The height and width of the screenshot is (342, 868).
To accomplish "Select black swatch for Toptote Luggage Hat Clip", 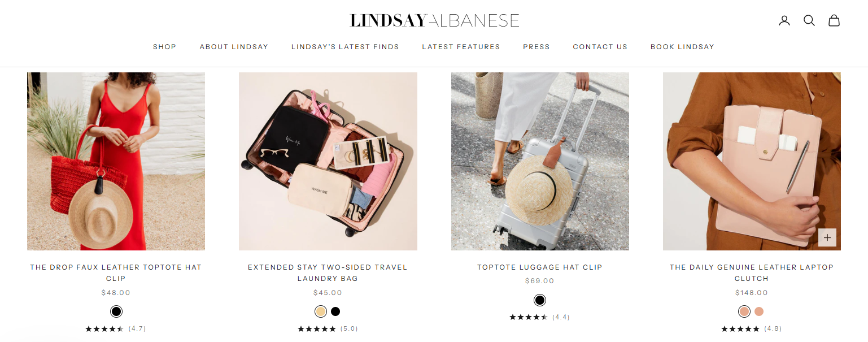I will pos(540,300).
